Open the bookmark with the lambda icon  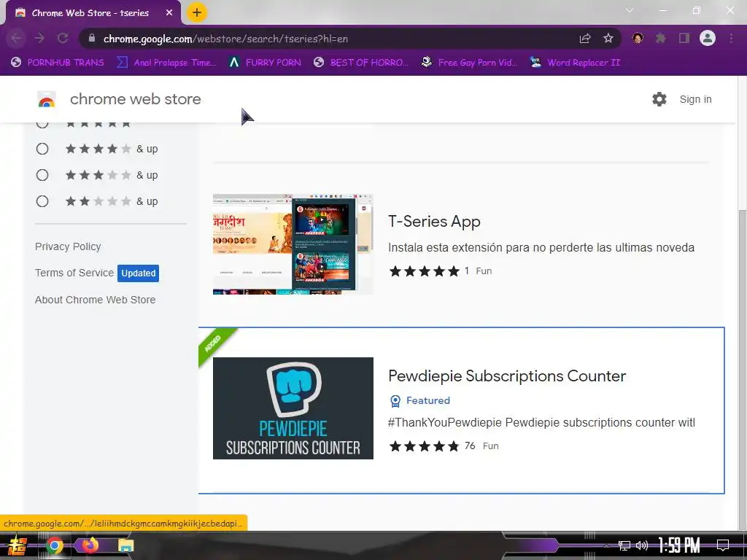[265, 63]
